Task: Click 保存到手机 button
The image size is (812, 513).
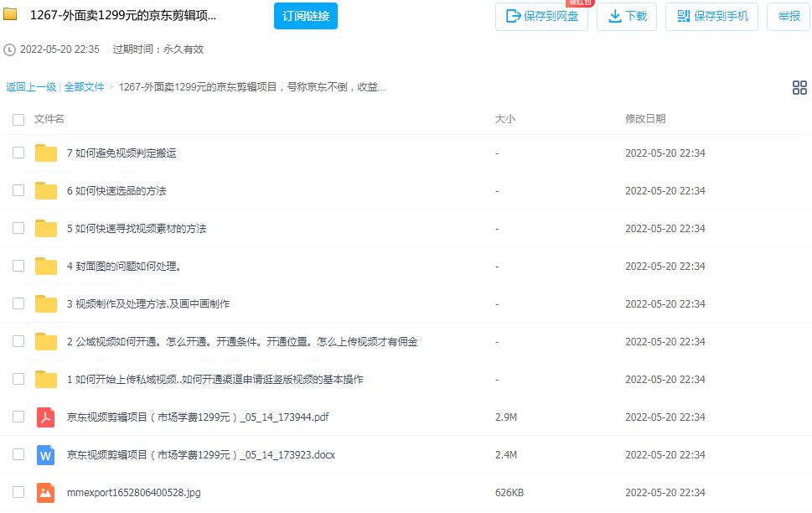Action: point(712,17)
